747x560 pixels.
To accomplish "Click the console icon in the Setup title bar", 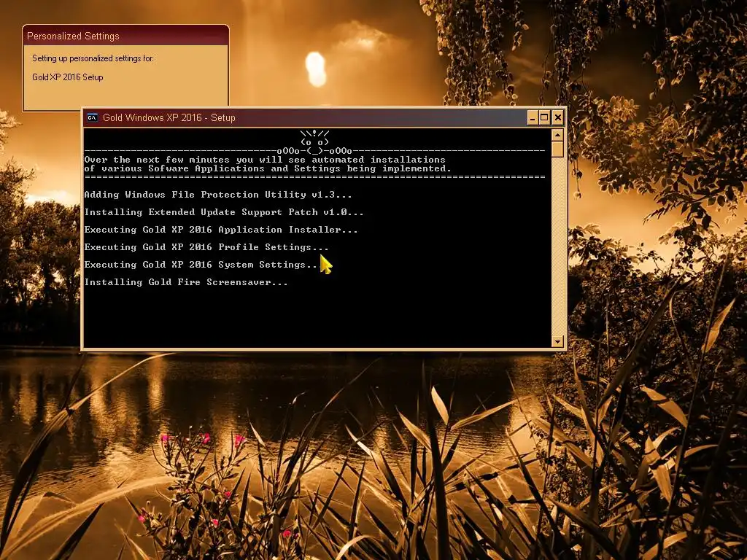I will [93, 117].
